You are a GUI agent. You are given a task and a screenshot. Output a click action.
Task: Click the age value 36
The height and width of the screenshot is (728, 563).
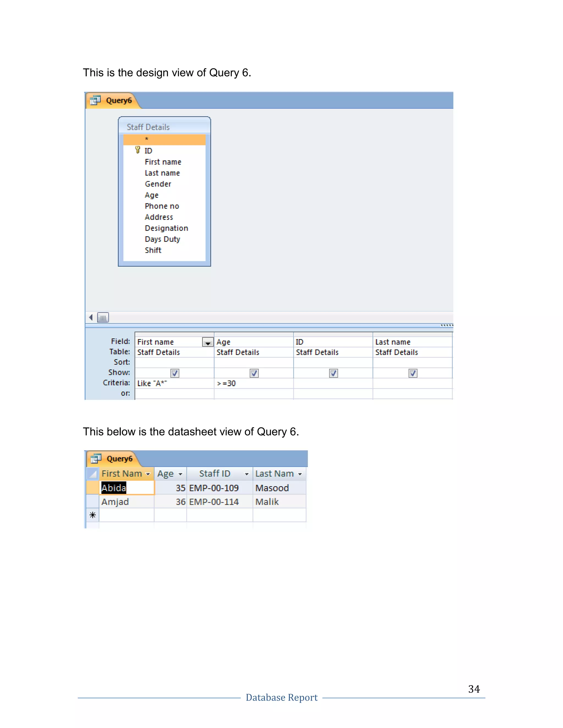170,502
